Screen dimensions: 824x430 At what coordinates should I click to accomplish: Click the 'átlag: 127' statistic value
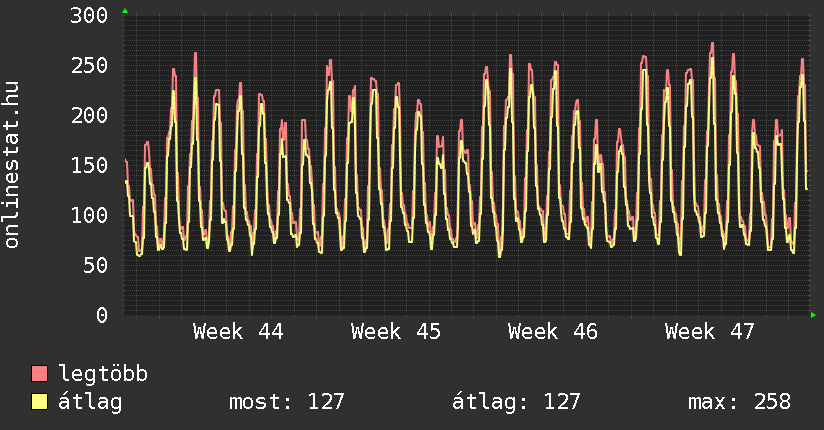(x=516, y=402)
